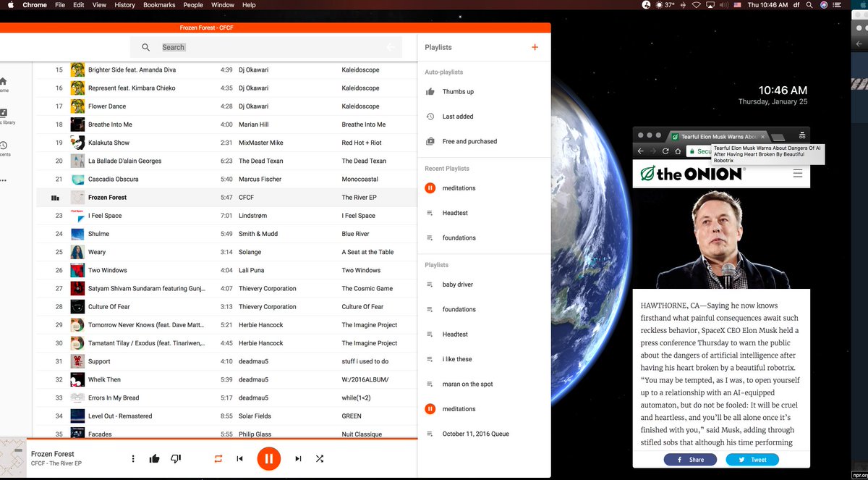Close the Tearful Elon Musk tab
This screenshot has width=868, height=480.
pos(762,137)
